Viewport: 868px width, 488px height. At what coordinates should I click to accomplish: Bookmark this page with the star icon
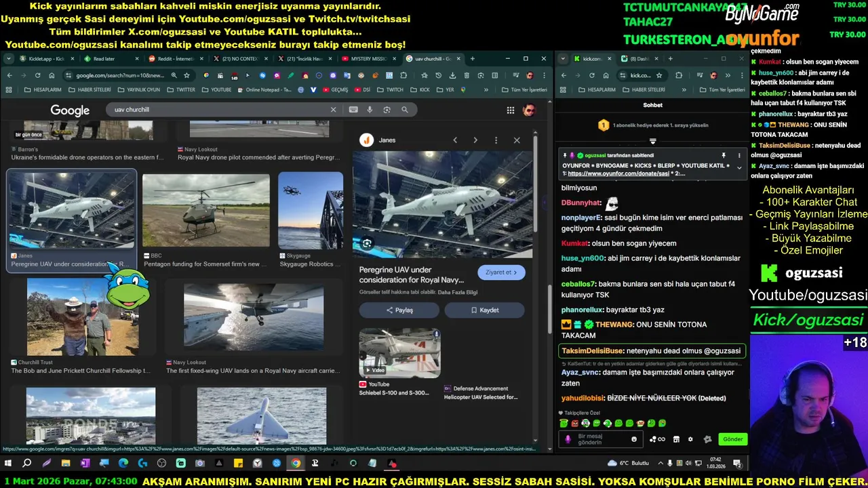click(x=186, y=75)
